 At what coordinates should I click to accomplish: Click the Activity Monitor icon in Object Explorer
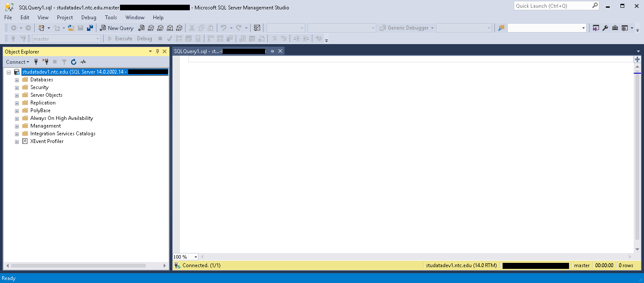click(x=83, y=62)
